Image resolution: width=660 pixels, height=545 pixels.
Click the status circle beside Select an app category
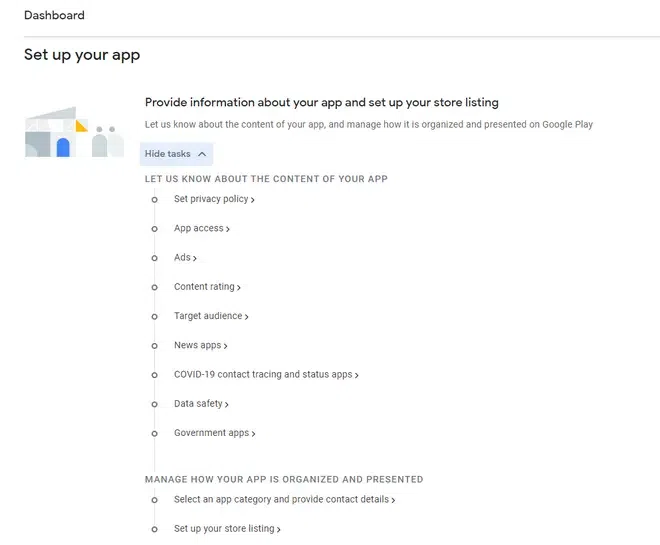click(x=154, y=500)
